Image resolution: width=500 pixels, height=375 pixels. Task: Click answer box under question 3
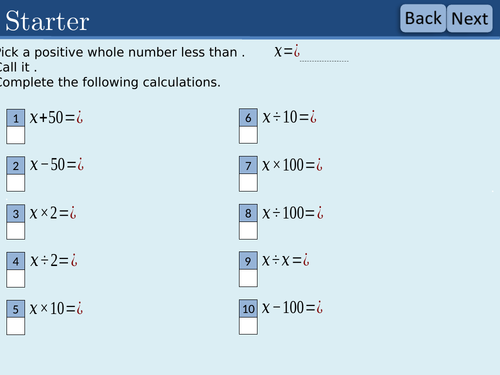16,231
